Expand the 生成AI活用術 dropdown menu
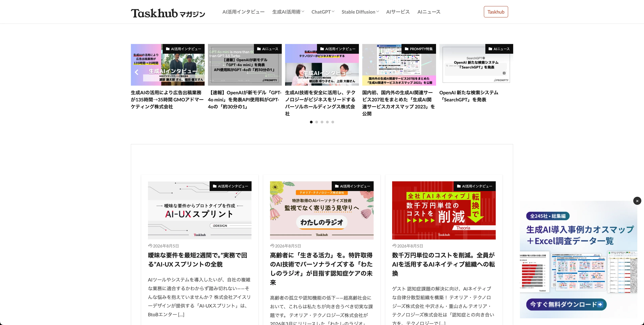 288,12
